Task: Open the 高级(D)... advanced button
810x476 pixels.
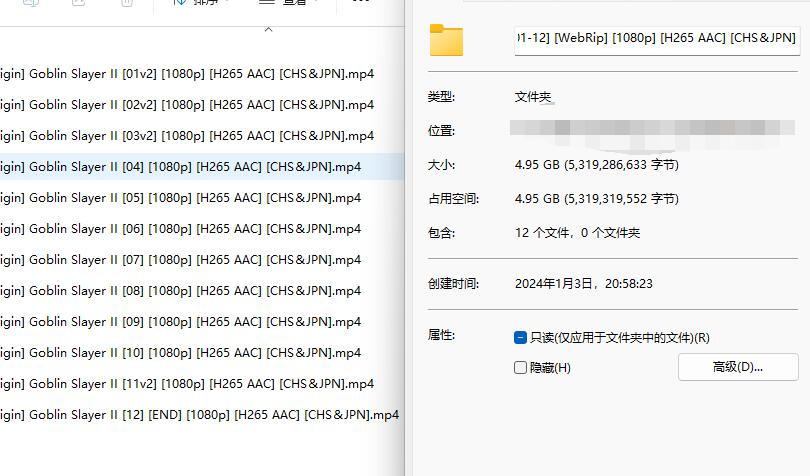Action: pos(738,367)
